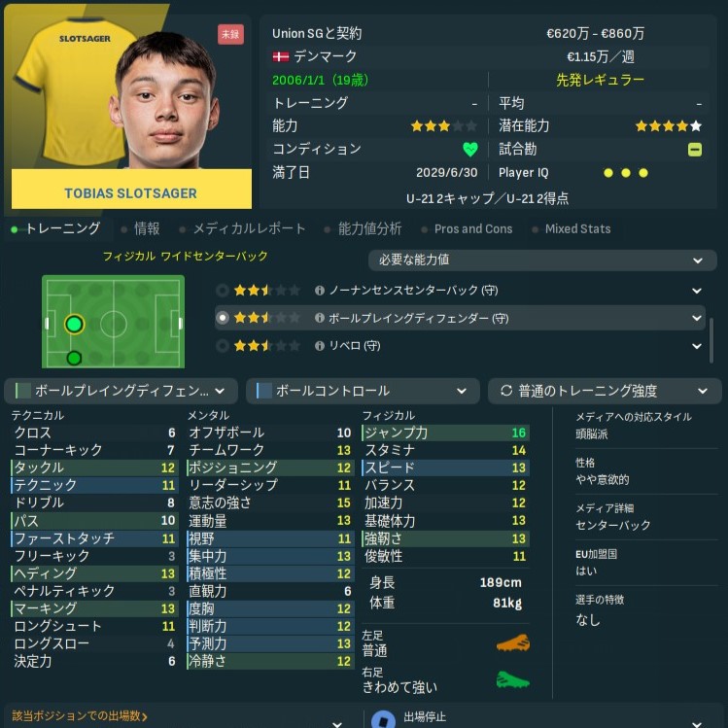Click the orange left foot boot icon

(x=513, y=643)
